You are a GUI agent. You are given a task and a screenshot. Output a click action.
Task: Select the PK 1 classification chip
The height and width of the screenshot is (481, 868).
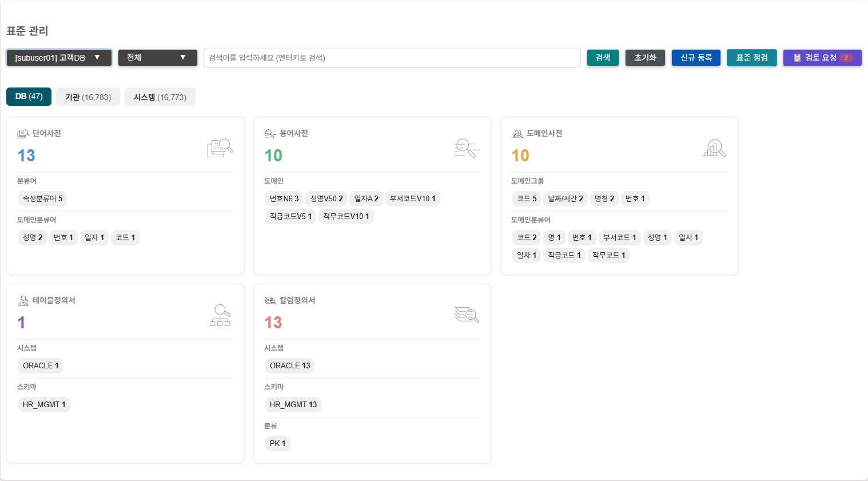(x=277, y=443)
